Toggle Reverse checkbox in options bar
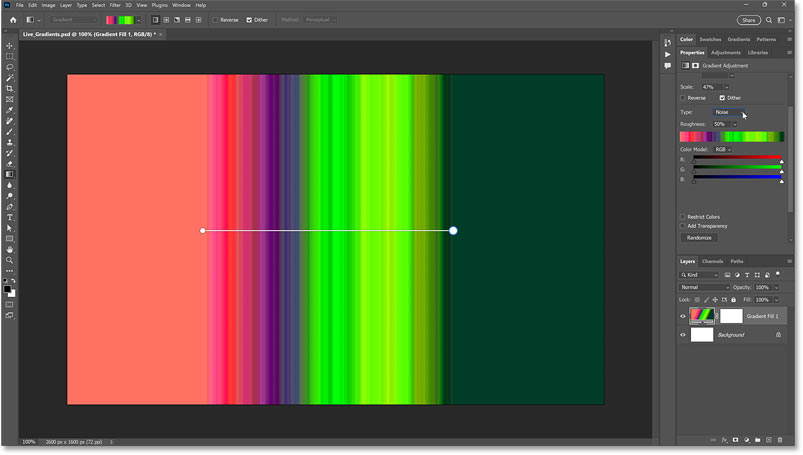The image size is (803, 455). pos(215,19)
